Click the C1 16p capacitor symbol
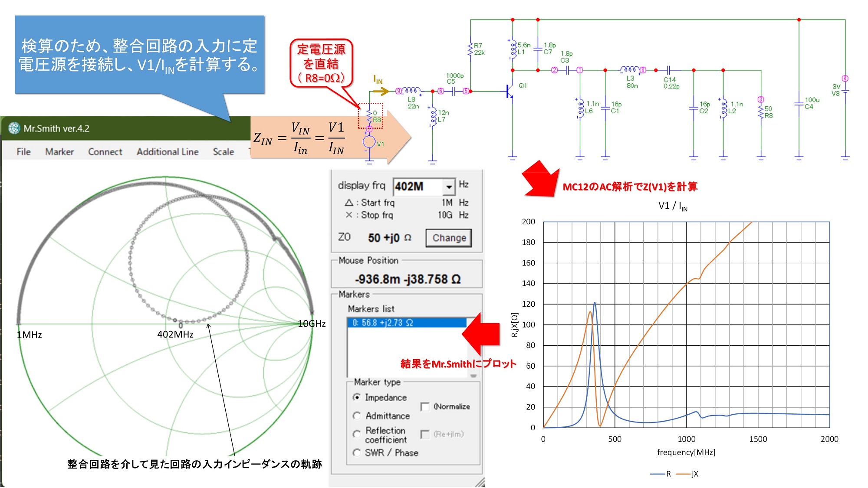The width and height of the screenshot is (868, 488). click(x=605, y=108)
